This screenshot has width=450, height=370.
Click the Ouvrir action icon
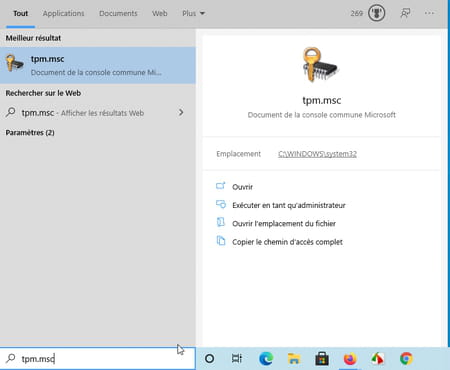(x=221, y=186)
